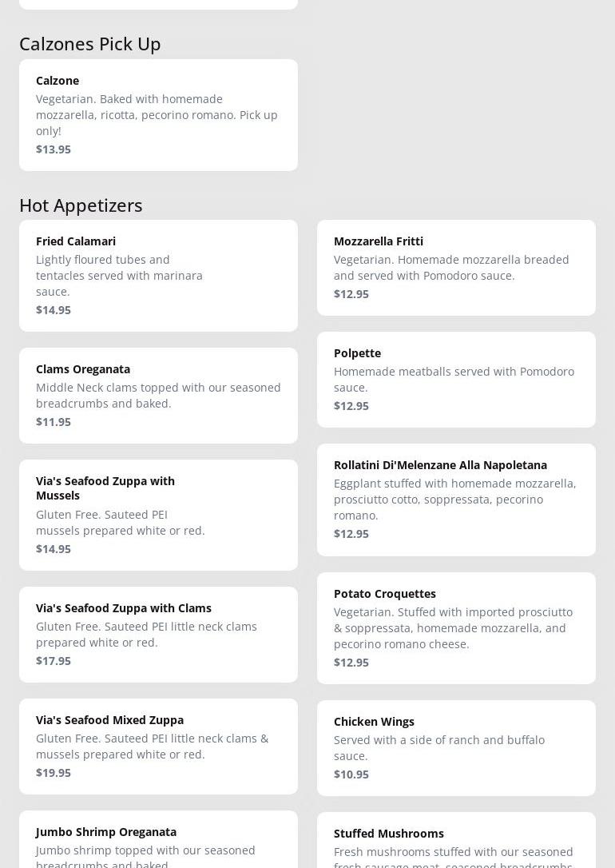Click the Calzone $13.95 price
Screen dimensions: 615x868
pyautogui.click(x=54, y=149)
